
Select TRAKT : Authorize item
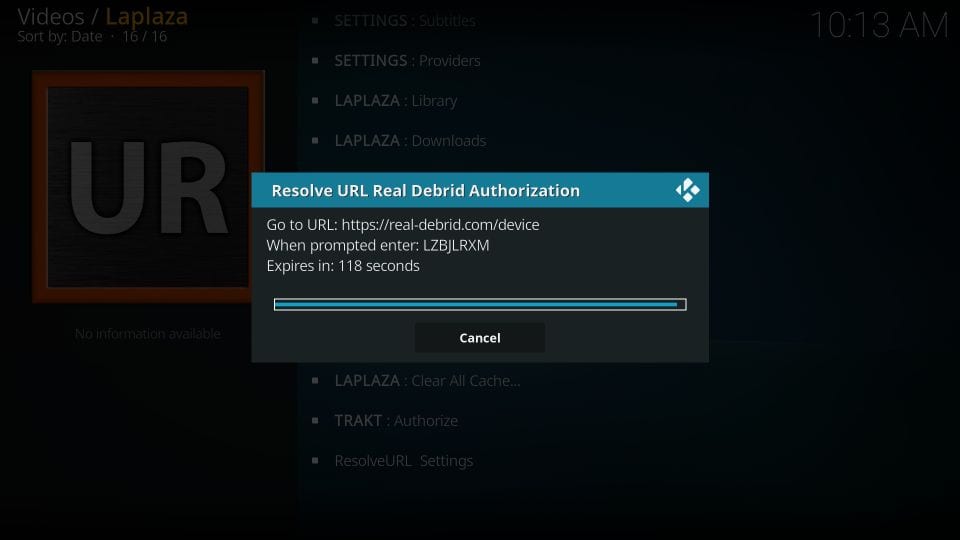point(396,421)
